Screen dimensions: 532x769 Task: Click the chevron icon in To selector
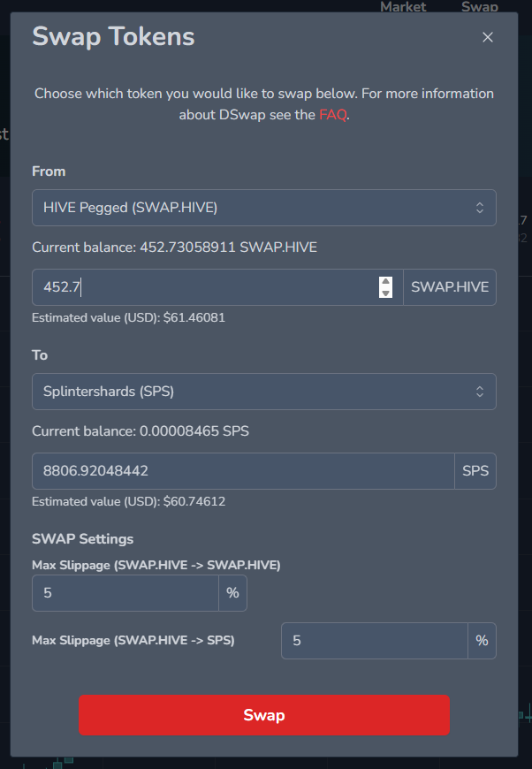click(479, 392)
